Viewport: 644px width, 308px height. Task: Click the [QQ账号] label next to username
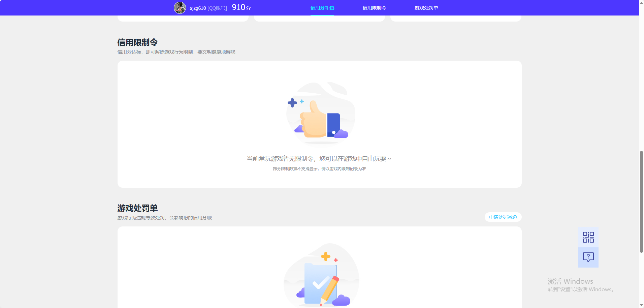(x=216, y=8)
